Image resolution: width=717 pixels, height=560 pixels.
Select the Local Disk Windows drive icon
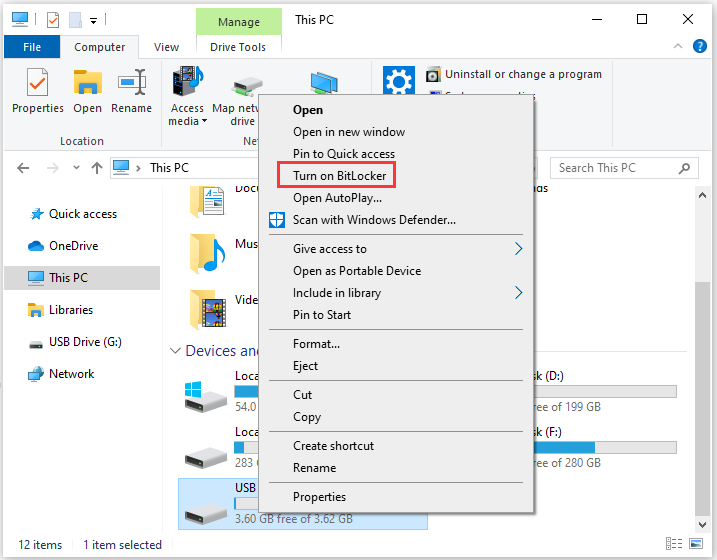[205, 397]
